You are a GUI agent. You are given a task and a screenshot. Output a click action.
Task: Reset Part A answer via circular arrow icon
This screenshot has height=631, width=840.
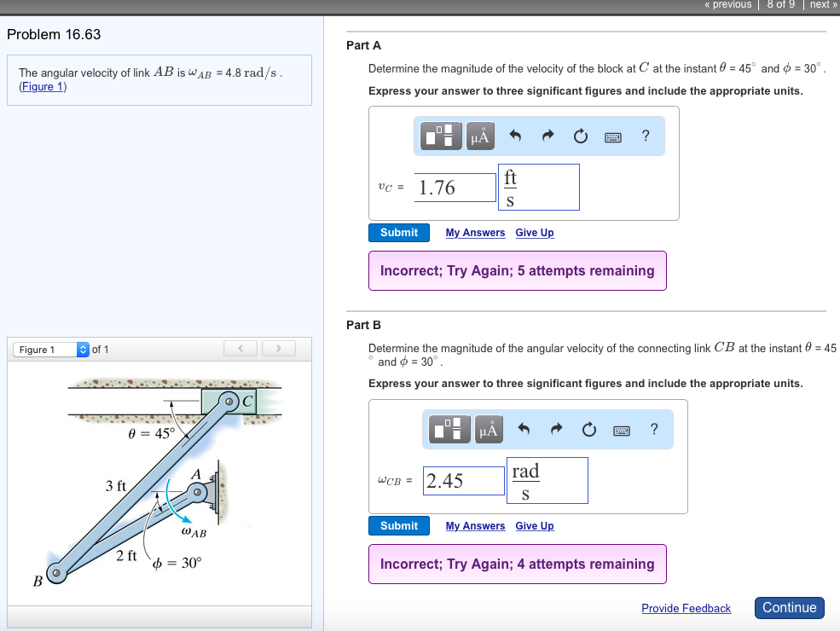click(580, 135)
